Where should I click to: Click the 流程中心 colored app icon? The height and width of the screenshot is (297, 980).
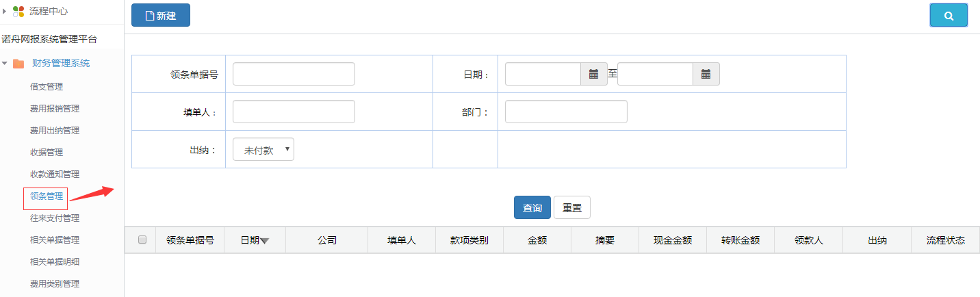[18, 11]
